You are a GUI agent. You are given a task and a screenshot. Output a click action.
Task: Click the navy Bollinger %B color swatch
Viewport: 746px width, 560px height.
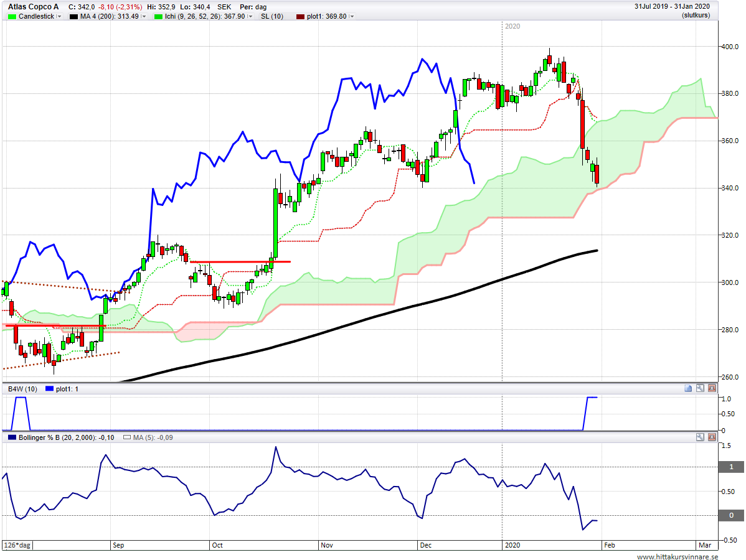pos(12,437)
